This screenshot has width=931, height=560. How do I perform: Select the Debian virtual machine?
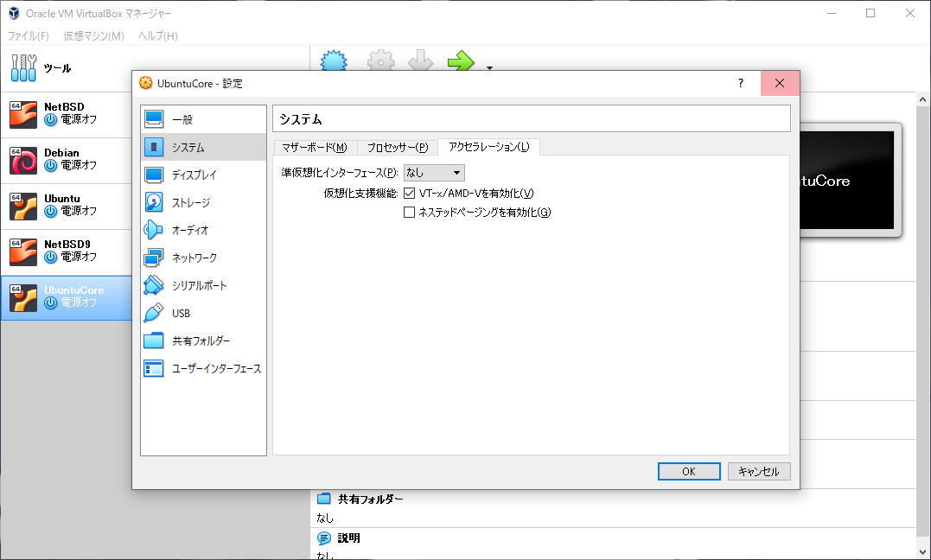click(66, 161)
